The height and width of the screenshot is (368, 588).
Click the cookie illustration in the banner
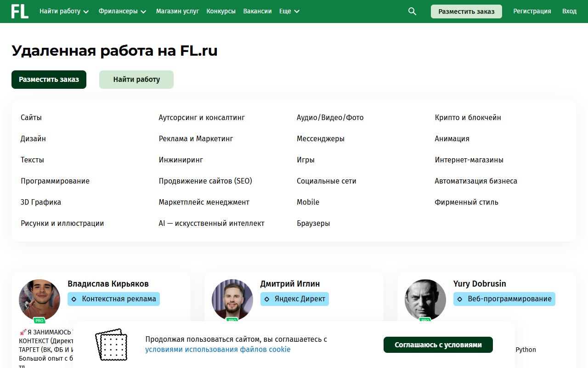point(111,344)
